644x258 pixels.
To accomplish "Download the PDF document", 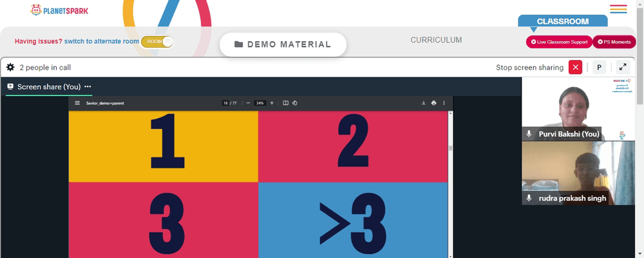I will pos(424,103).
